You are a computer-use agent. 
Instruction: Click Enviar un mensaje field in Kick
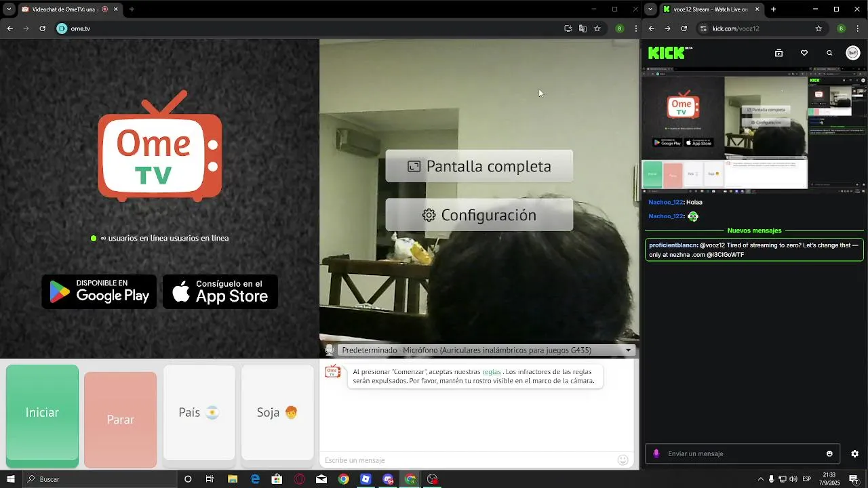coord(743,453)
